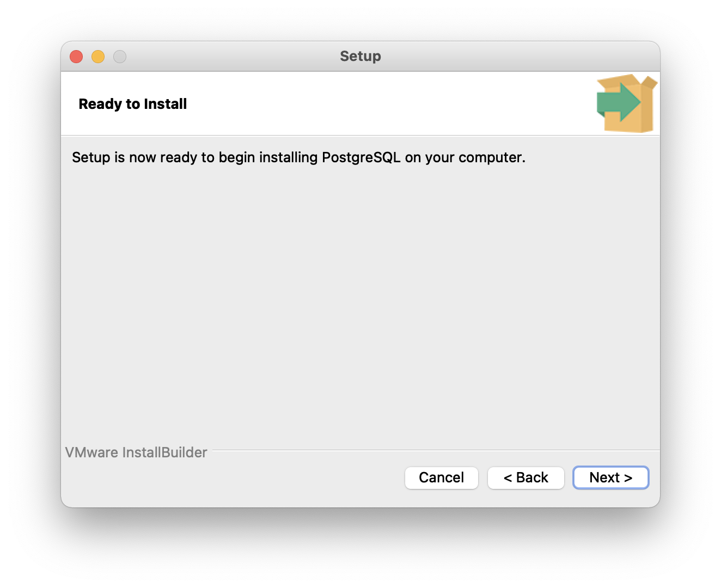Minimize the Setup window with the yellow button
Screen dimensions: 721x588
[98, 57]
